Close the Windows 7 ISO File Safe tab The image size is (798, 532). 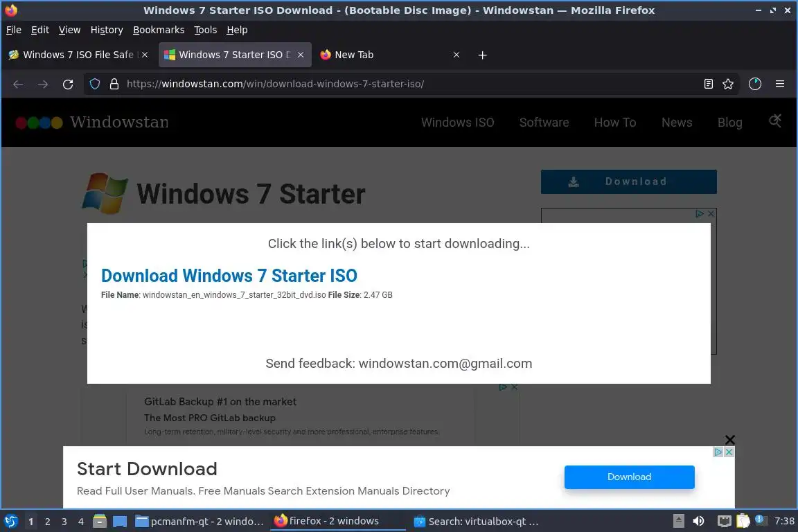click(145, 55)
